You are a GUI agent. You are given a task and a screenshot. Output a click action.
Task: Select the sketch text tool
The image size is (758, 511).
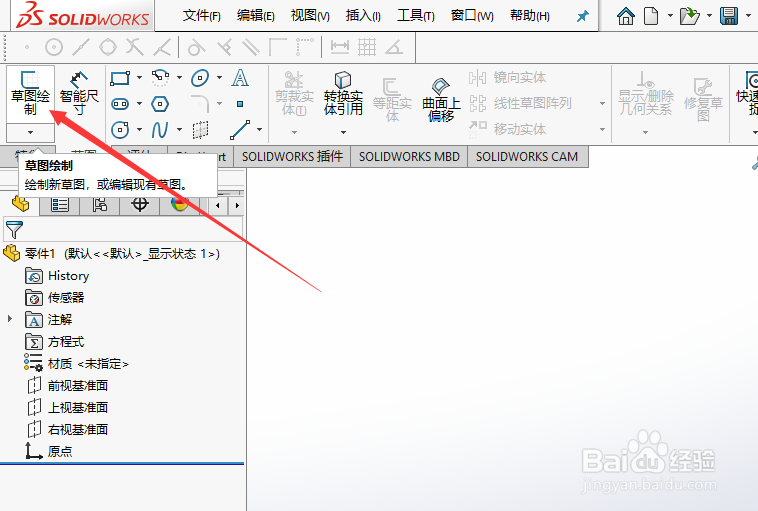coord(240,78)
